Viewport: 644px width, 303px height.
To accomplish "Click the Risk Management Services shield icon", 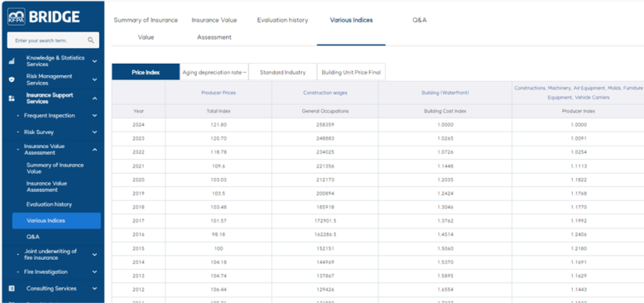I will tap(12, 79).
